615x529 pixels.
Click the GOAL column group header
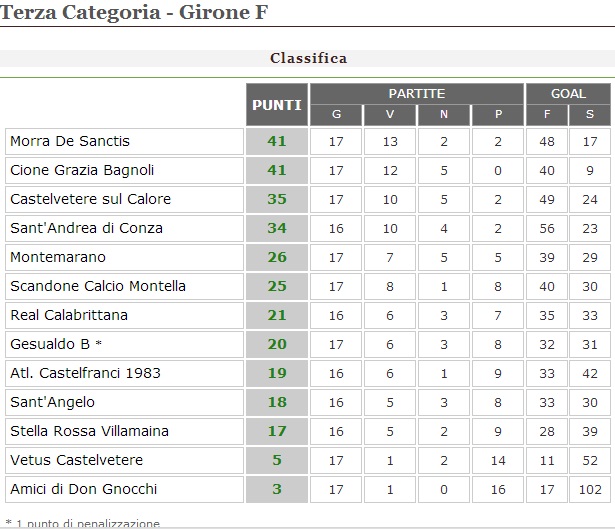click(568, 93)
